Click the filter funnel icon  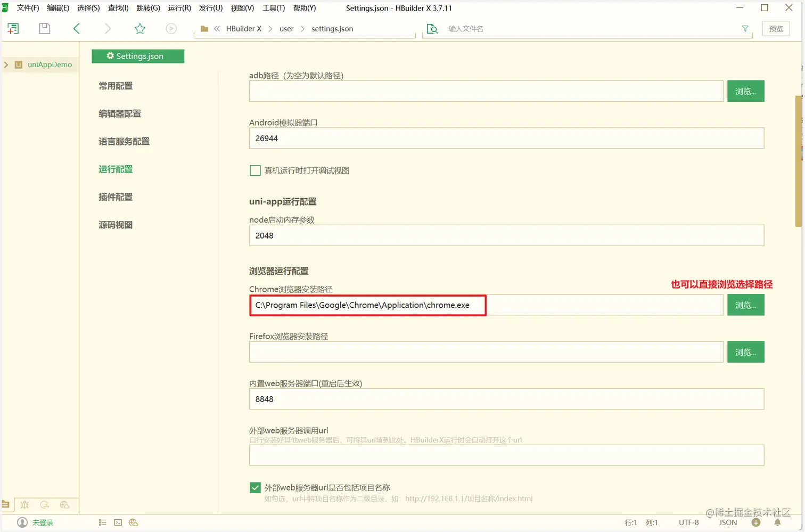(745, 29)
